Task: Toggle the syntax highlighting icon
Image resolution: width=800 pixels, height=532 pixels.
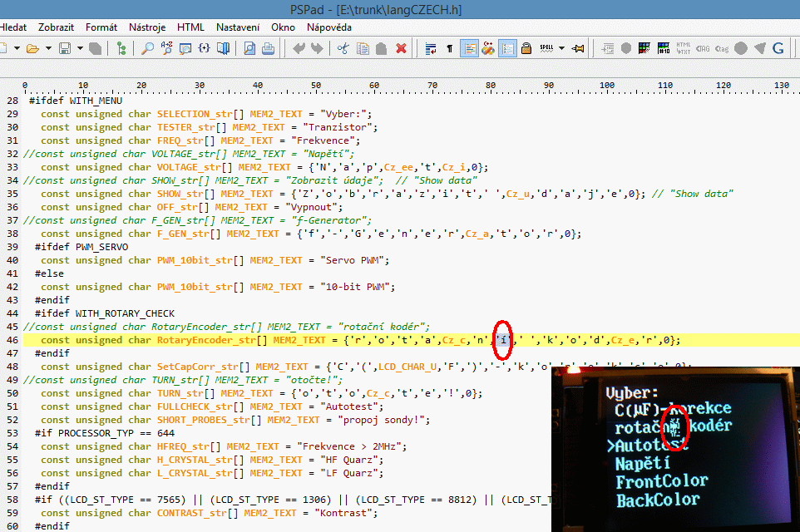Action: coord(469,48)
